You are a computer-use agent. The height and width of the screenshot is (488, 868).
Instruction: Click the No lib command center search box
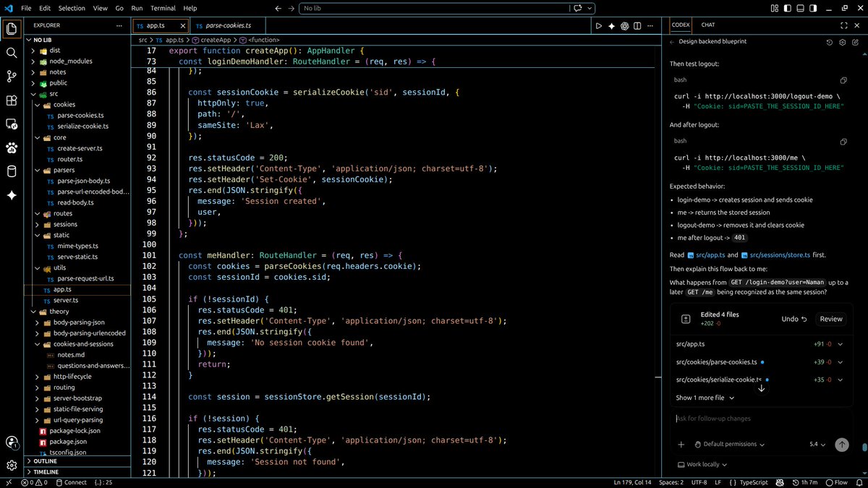tap(433, 8)
